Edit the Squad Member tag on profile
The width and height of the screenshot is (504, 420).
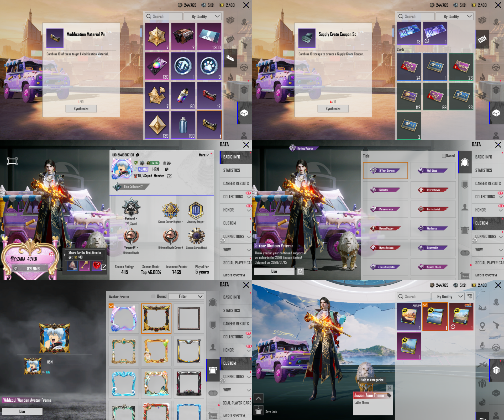(x=169, y=176)
